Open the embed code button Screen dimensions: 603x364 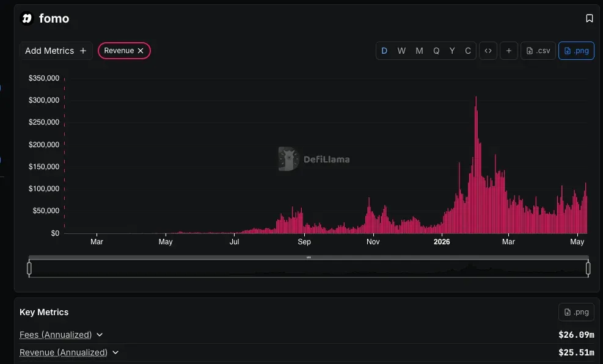[488, 51]
